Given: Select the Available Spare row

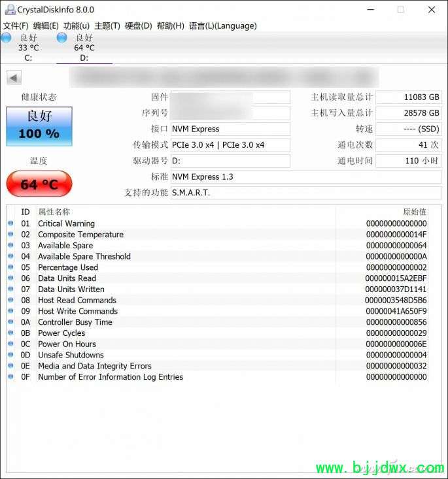Looking at the screenshot, I should click(217, 246).
